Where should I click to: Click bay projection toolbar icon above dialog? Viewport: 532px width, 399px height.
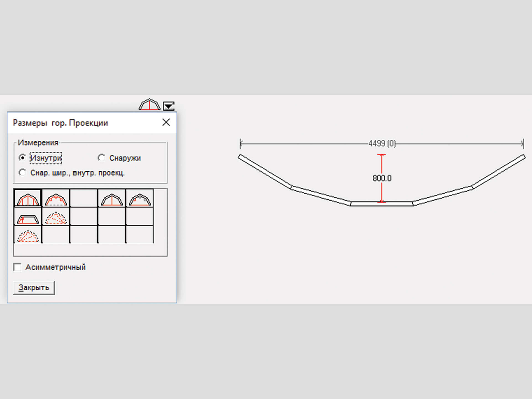(x=149, y=105)
